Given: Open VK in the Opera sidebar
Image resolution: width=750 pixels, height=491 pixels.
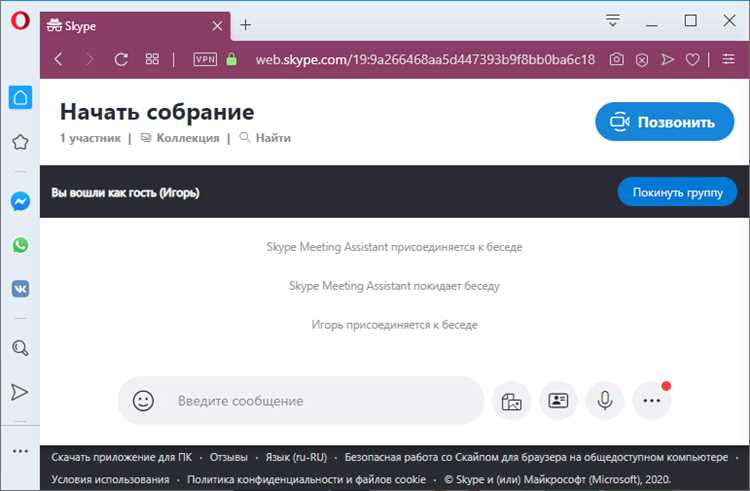Looking at the screenshot, I should (20, 289).
